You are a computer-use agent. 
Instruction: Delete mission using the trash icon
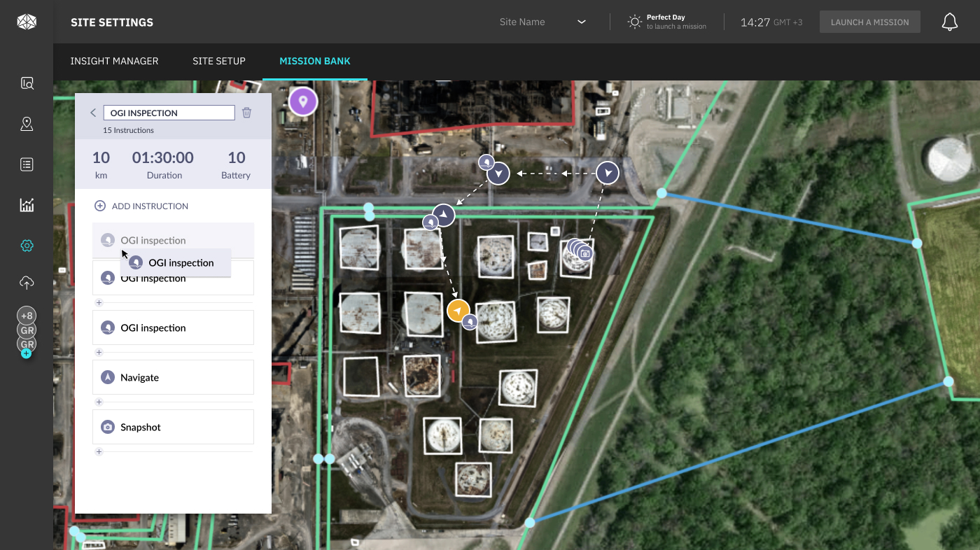point(246,113)
